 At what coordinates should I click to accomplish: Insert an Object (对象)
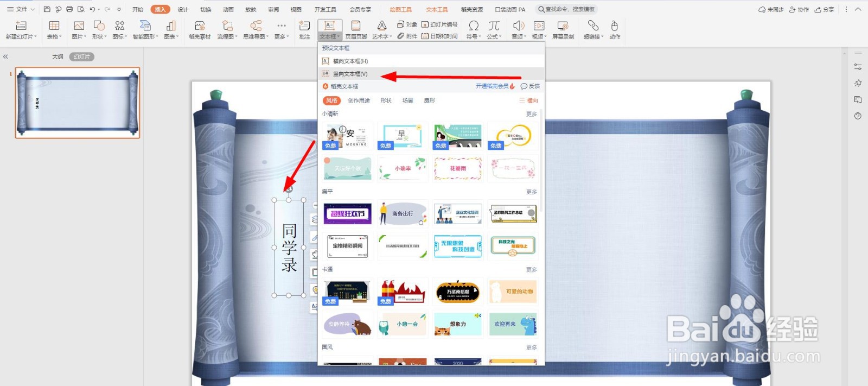pyautogui.click(x=407, y=24)
